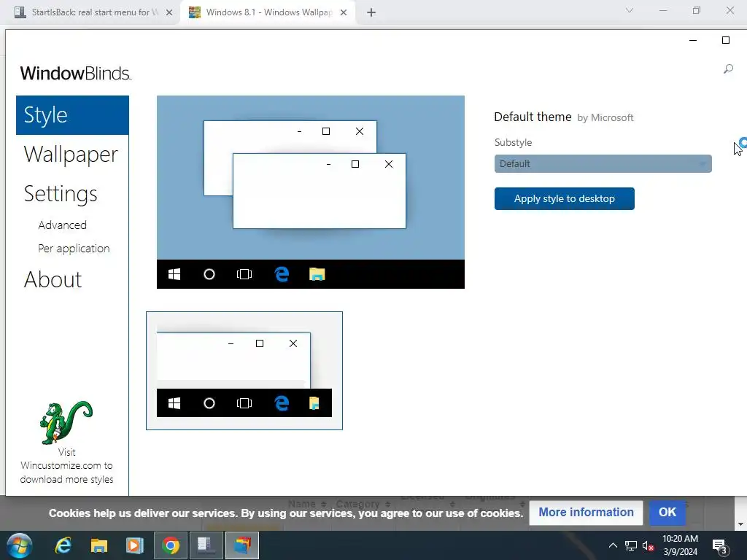
Task: Open the muted volume tray icon
Action: [x=648, y=545]
